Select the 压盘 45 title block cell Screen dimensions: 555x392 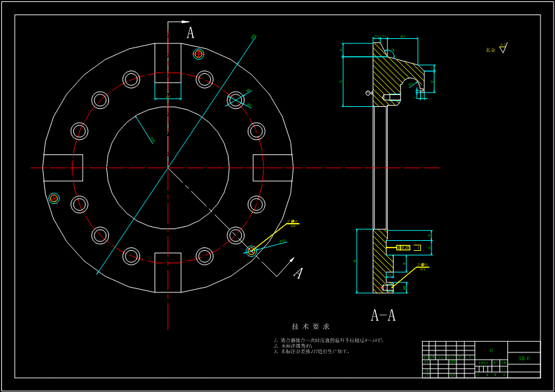click(x=524, y=358)
